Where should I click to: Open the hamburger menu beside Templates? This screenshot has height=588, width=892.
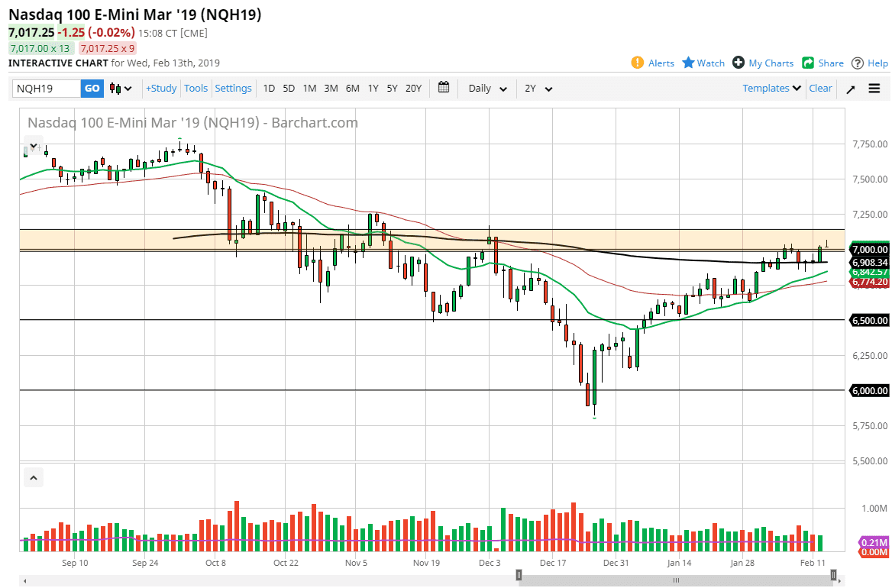click(874, 88)
